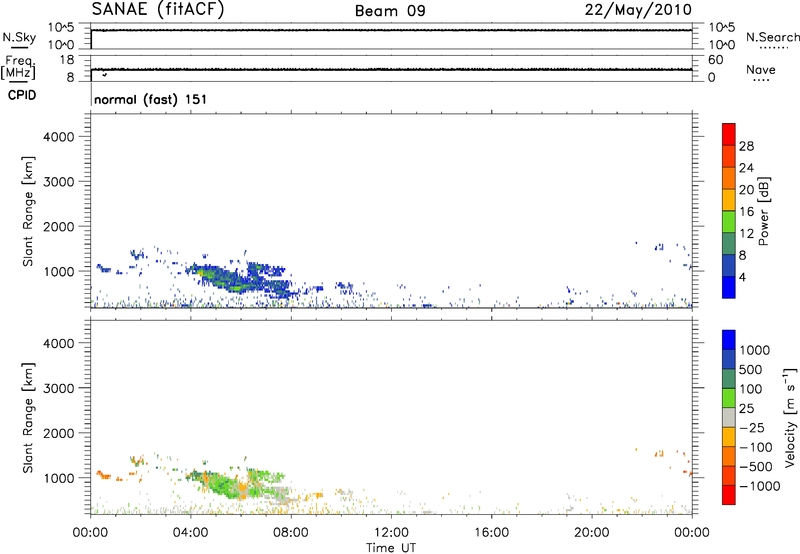
Task: Click the 60 tick on the Nave axis
Action: click(715, 60)
